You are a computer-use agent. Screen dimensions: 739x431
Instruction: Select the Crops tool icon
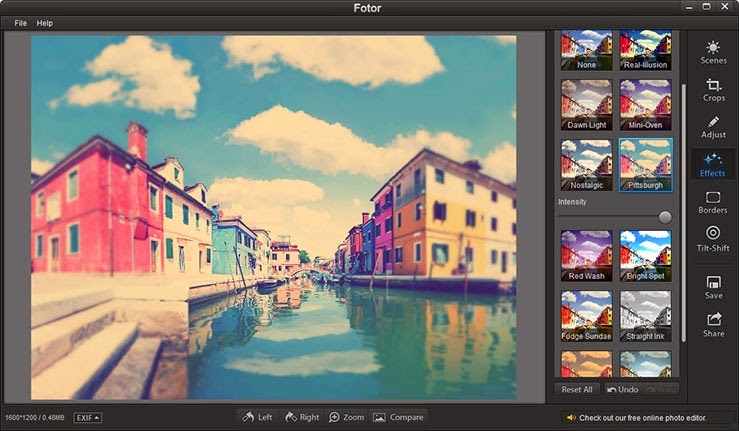click(x=713, y=85)
